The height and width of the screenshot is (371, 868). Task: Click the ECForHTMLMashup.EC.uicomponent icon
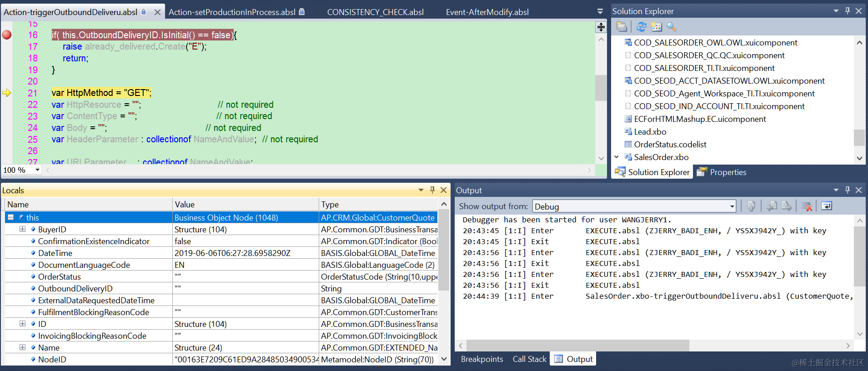(x=628, y=119)
